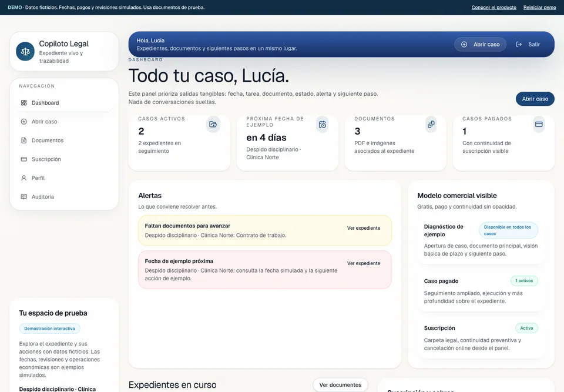
Task: Click the Conocer el producto link
Action: (494, 8)
